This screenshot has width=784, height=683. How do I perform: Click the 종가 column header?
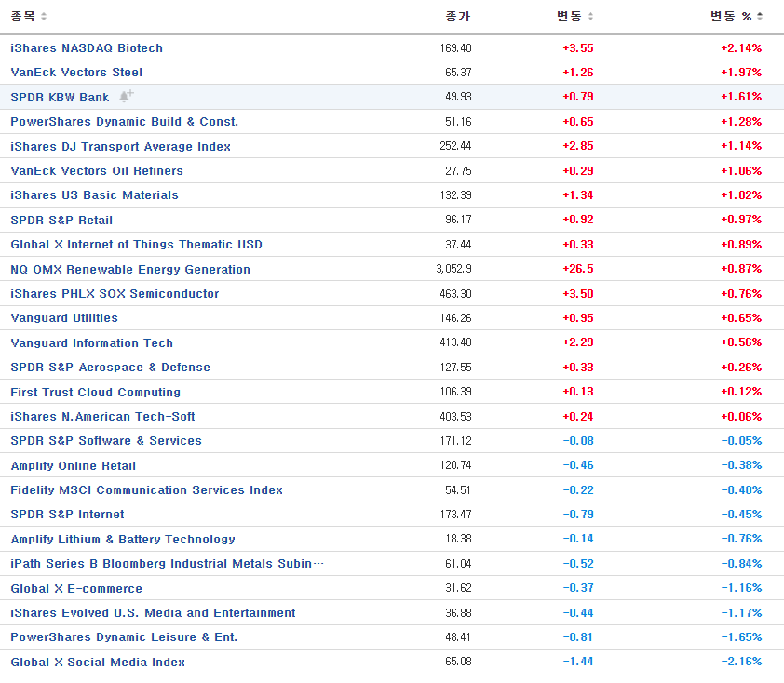click(x=458, y=17)
